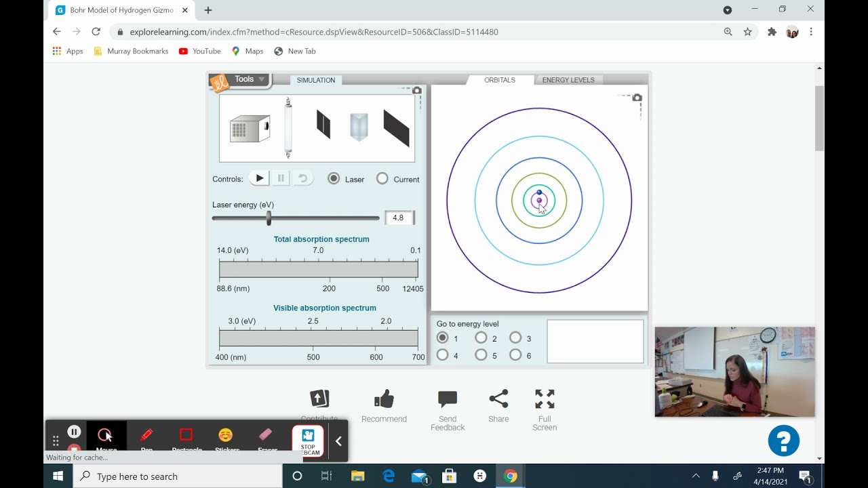Click the simulation reset arrow button
This screenshot has width=868, height=488.
point(303,178)
